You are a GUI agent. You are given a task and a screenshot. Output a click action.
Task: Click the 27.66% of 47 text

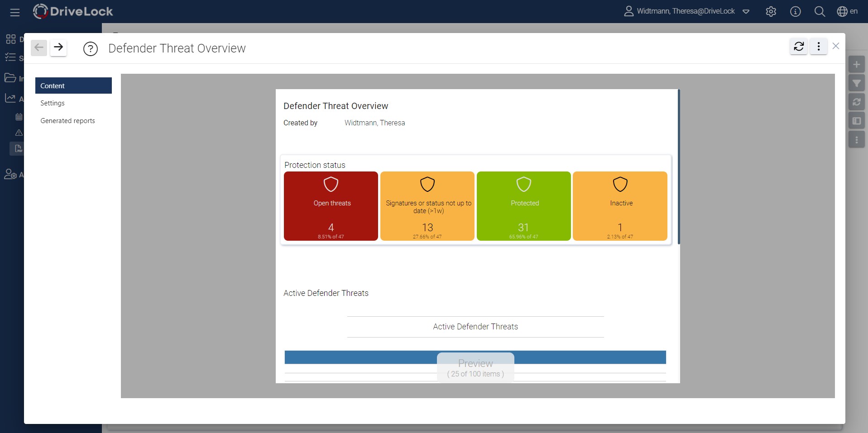pyautogui.click(x=427, y=237)
